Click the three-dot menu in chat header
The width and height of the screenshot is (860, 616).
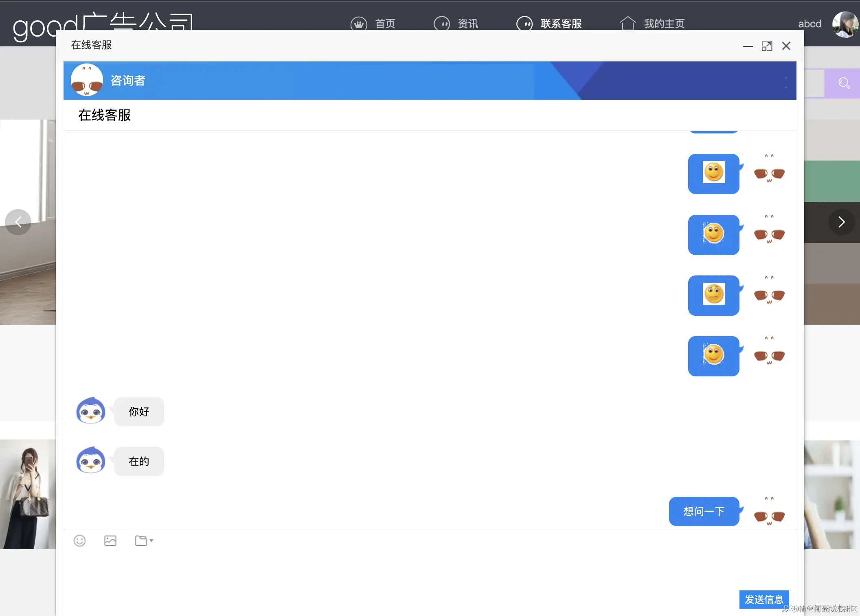(785, 82)
